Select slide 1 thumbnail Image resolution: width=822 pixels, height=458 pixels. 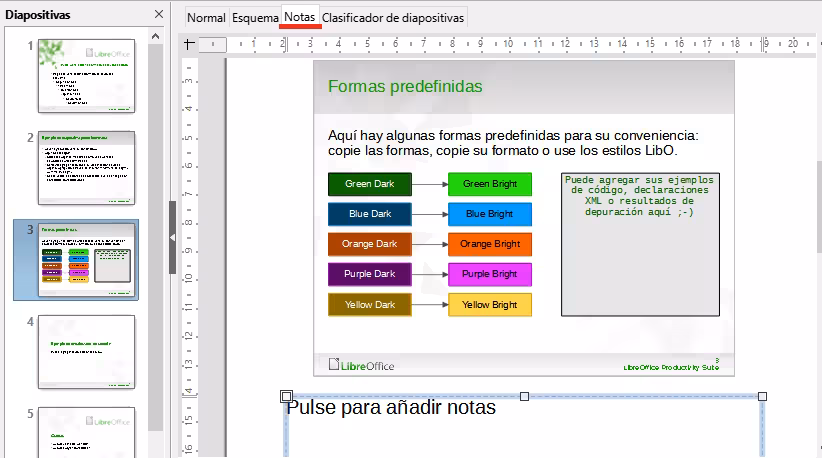pyautogui.click(x=86, y=75)
